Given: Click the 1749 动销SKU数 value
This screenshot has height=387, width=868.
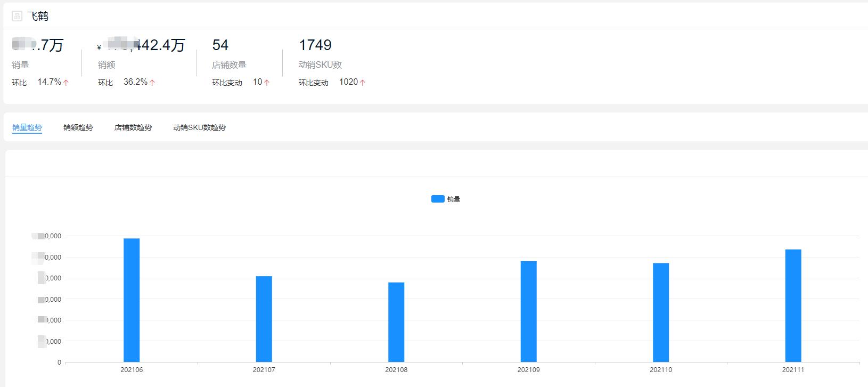Looking at the screenshot, I should pos(315,45).
